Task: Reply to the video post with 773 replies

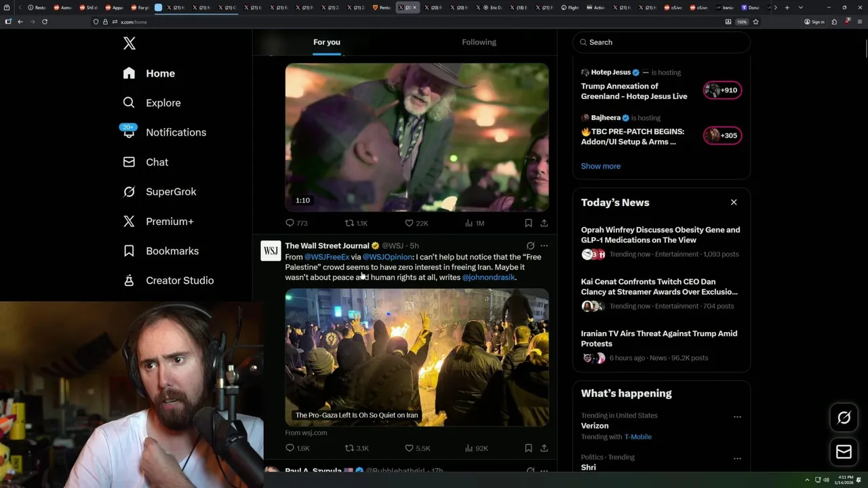Action: point(296,223)
